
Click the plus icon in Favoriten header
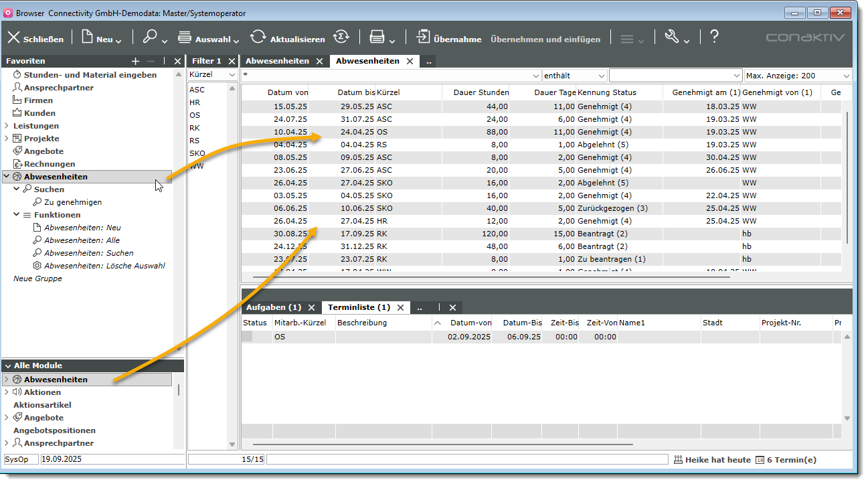coord(136,61)
